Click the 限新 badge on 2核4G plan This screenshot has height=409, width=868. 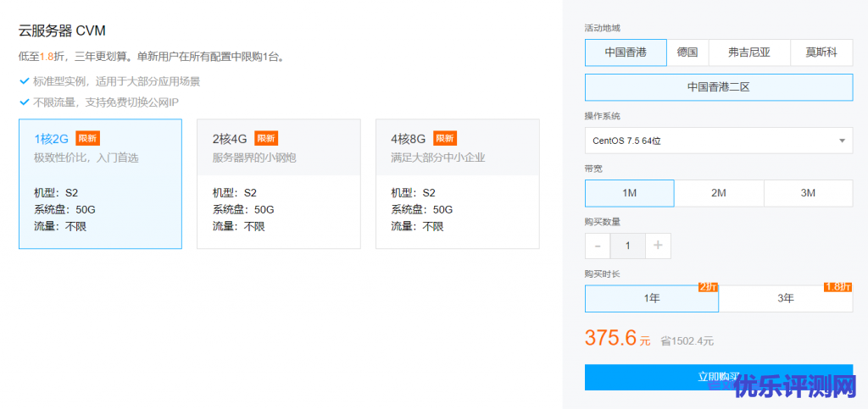[x=266, y=139]
